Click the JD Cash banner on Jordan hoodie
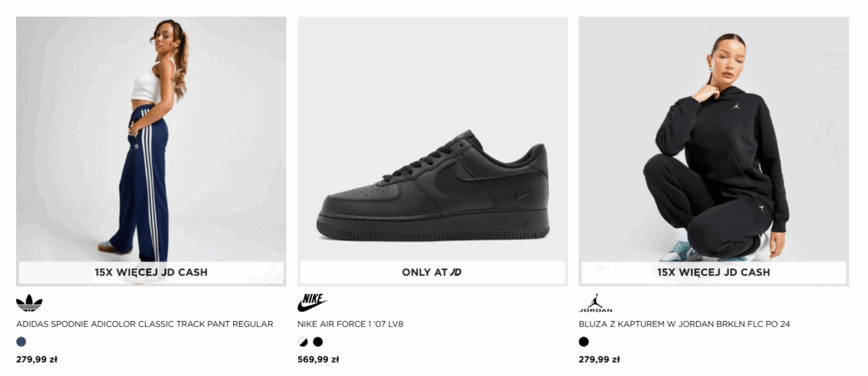The image size is (868, 376). tap(714, 273)
